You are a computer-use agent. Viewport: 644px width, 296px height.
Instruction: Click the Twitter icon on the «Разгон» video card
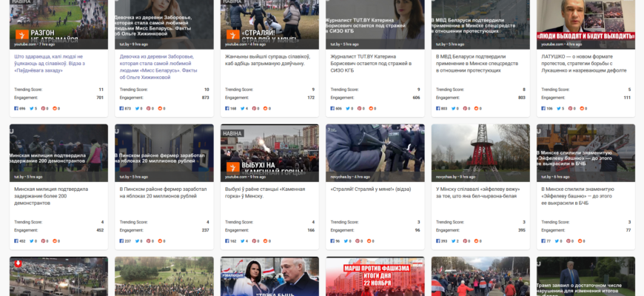[x=29, y=108]
